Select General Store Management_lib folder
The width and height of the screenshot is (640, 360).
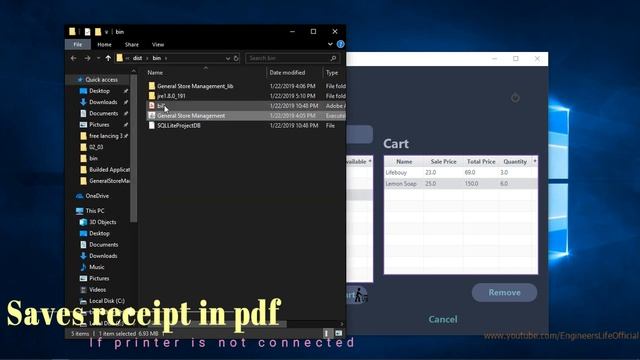(x=195, y=86)
